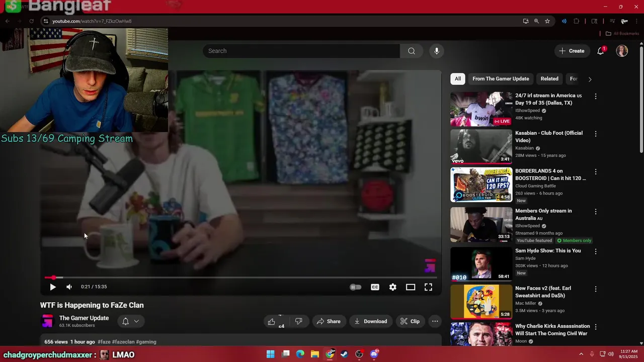Open Kasabian Club Foot video thumbnail

click(481, 147)
